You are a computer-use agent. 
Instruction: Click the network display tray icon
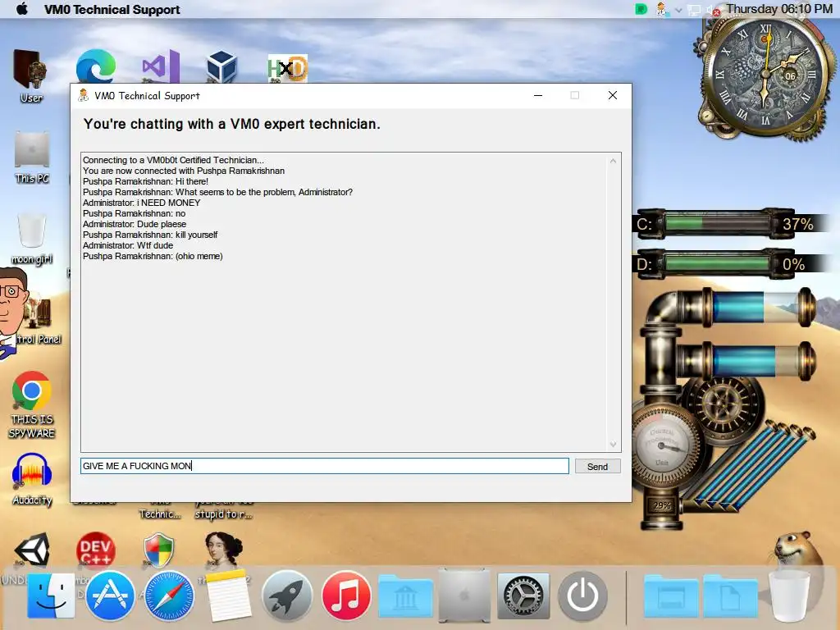click(694, 10)
